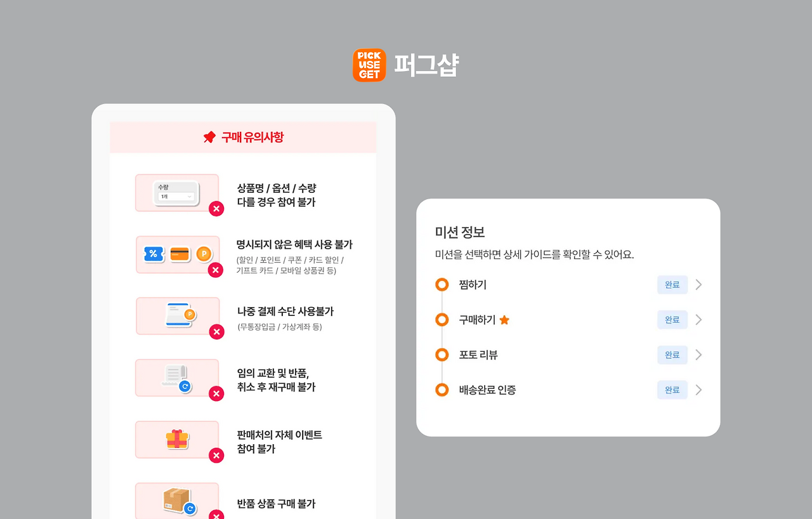
Task: Click the red X beside 상품명 / 옵션 / 수량
Action: pos(216,209)
